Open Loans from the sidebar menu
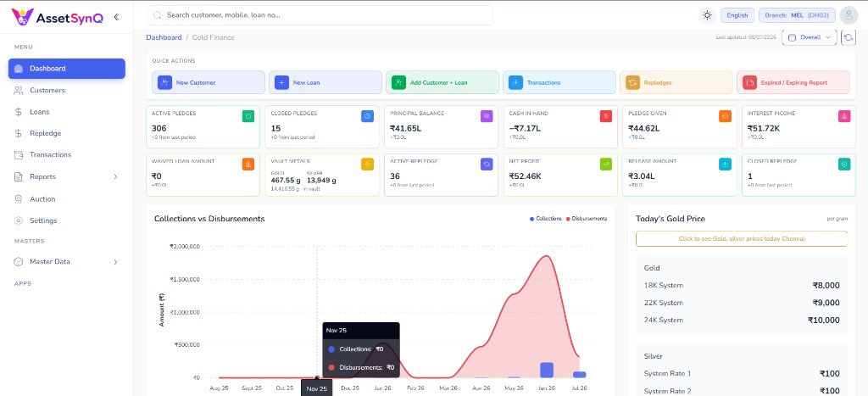The height and width of the screenshot is (396, 868). (67, 112)
